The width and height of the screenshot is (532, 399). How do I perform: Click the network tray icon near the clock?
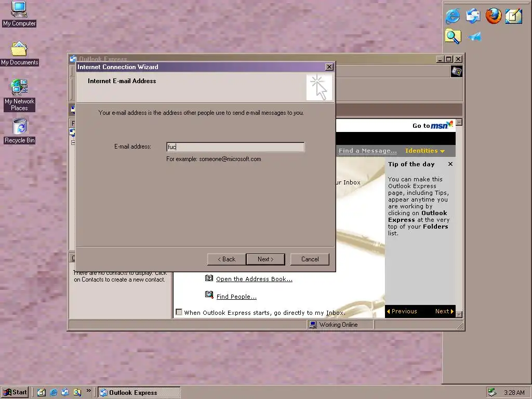[492, 393]
